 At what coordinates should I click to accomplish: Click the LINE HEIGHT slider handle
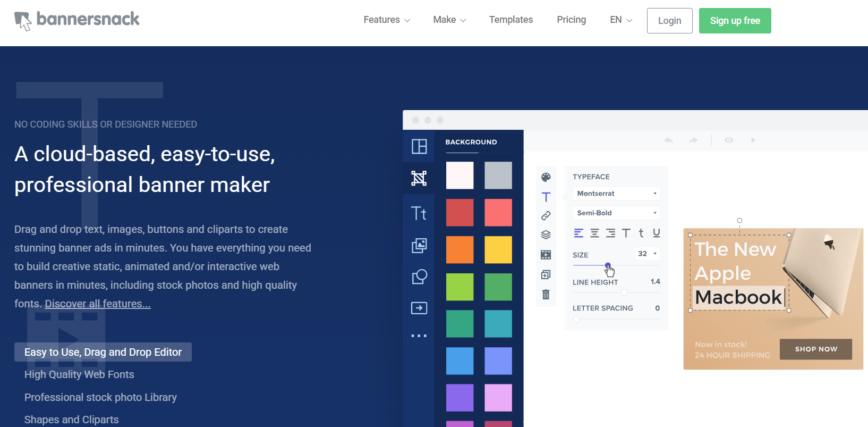(x=625, y=292)
